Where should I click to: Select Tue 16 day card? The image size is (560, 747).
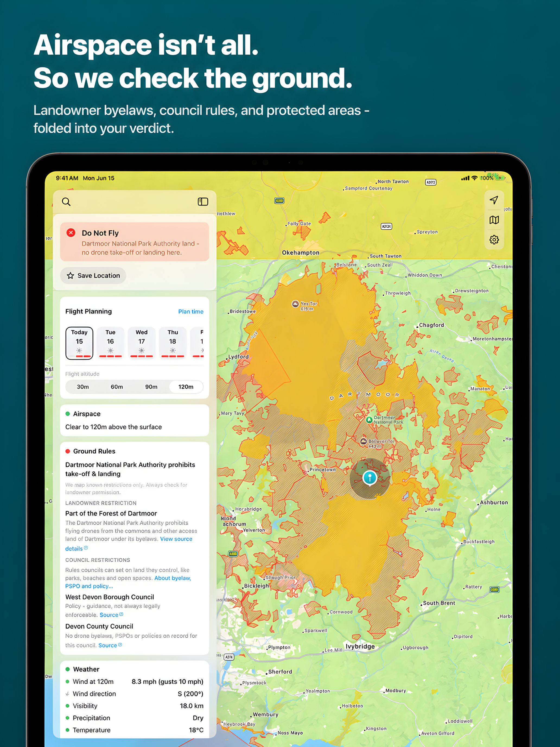pyautogui.click(x=110, y=343)
